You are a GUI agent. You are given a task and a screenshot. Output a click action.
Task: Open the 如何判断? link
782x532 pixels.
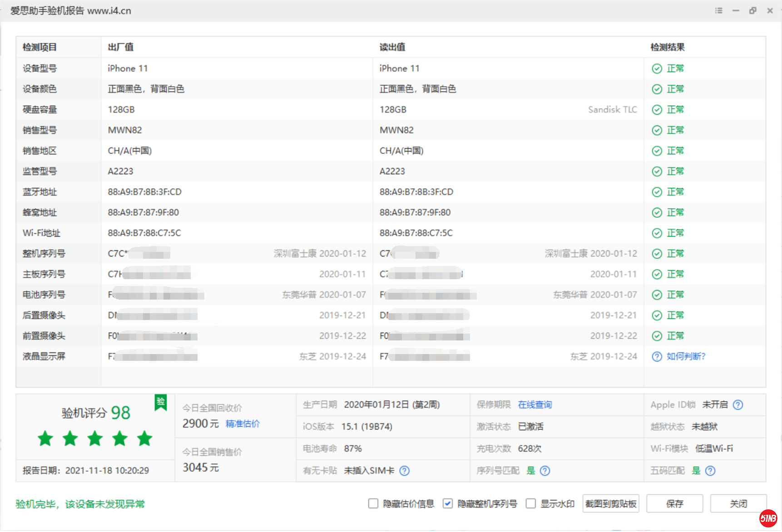[x=686, y=357]
